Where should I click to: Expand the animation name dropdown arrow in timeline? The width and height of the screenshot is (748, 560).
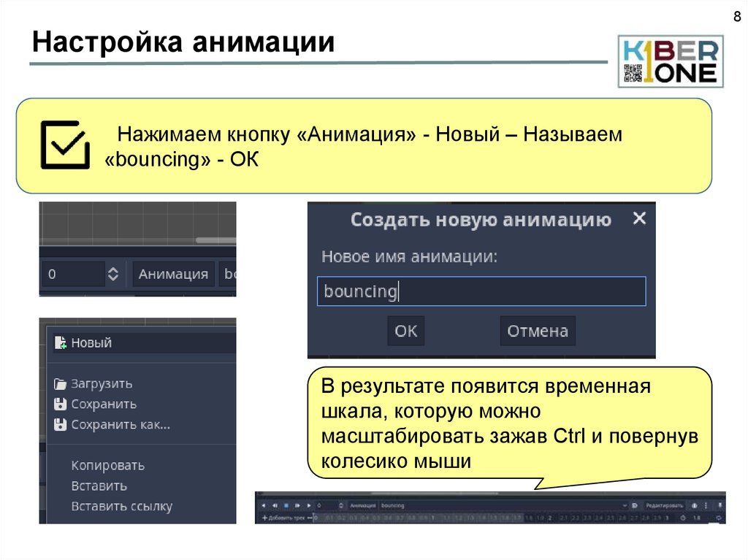tap(625, 506)
